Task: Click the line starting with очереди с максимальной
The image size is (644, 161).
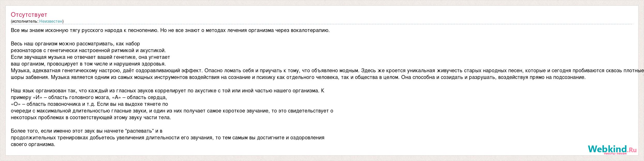Action: pos(172,111)
